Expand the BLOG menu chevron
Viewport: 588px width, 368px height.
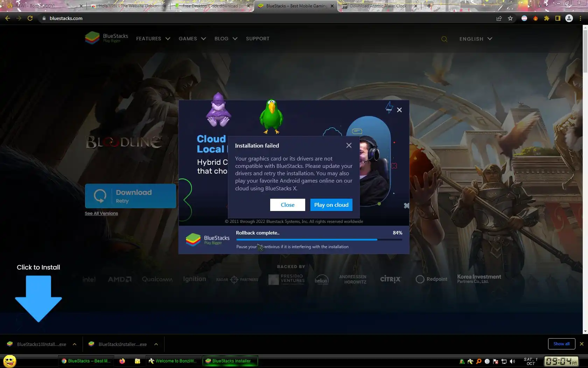tap(235, 39)
